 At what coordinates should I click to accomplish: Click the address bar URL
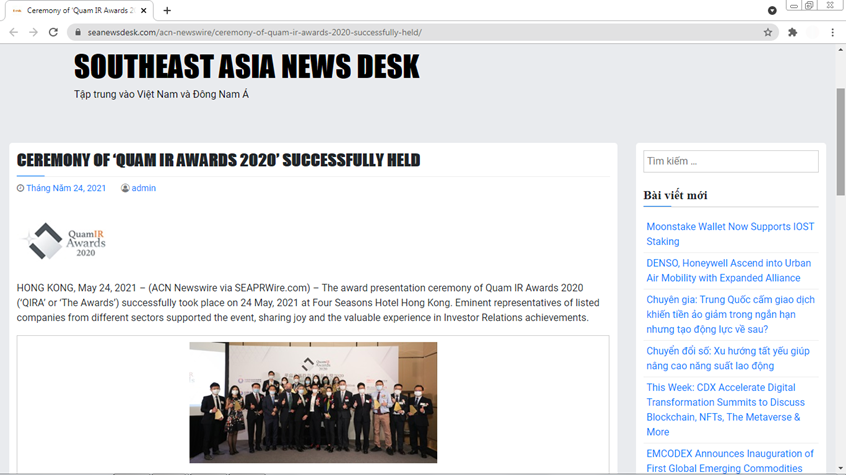click(x=255, y=32)
